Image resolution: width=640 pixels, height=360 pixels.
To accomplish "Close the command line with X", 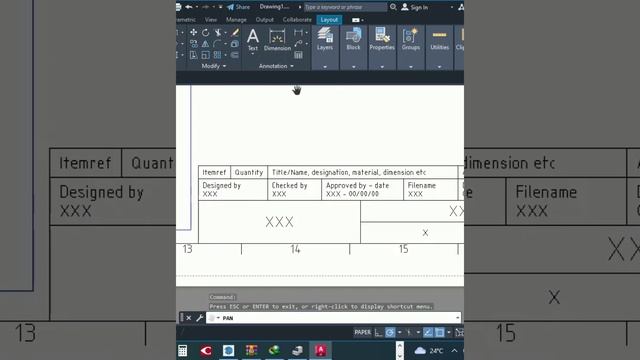I will 189,318.
